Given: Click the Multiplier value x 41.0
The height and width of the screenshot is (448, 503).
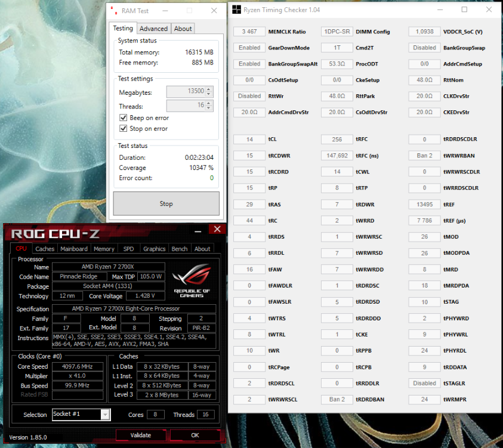Looking at the screenshot, I should pyautogui.click(x=78, y=376).
